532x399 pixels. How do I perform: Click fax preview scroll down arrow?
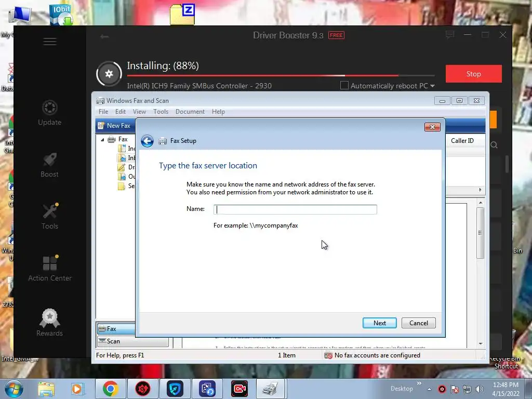tap(481, 344)
